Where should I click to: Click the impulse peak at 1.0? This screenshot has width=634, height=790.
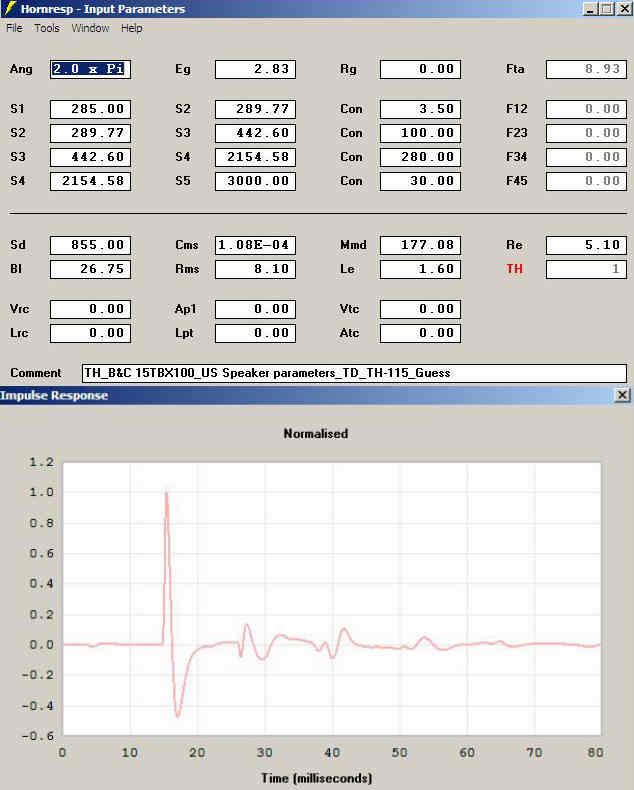tap(166, 492)
